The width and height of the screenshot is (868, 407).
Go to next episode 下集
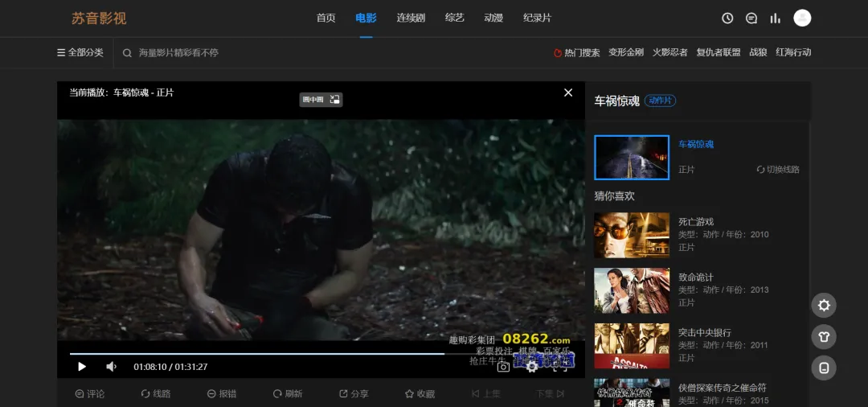pos(551,393)
